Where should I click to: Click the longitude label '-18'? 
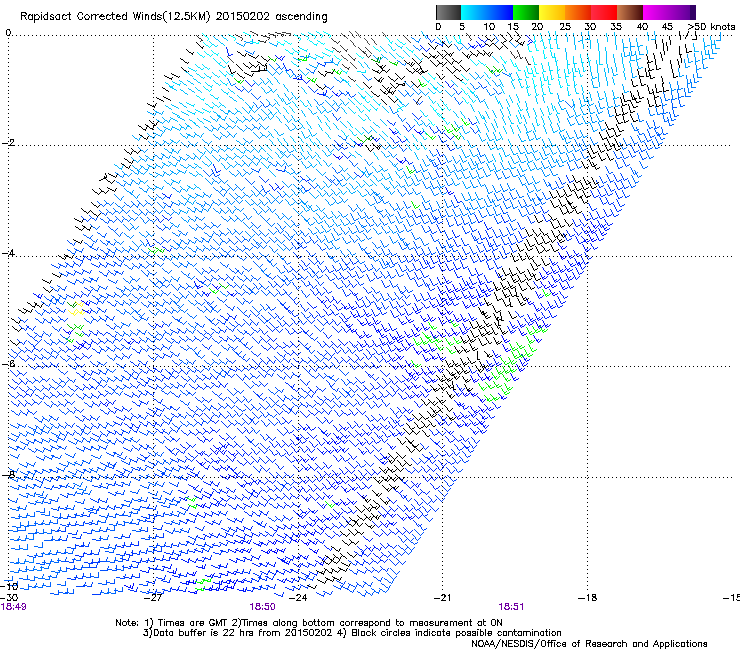(x=587, y=598)
